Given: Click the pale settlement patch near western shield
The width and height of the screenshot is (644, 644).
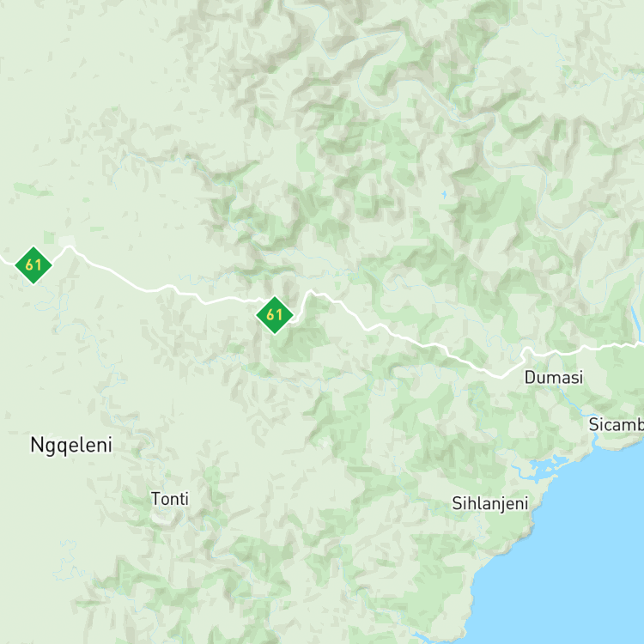Looking at the screenshot, I should click(67, 240).
